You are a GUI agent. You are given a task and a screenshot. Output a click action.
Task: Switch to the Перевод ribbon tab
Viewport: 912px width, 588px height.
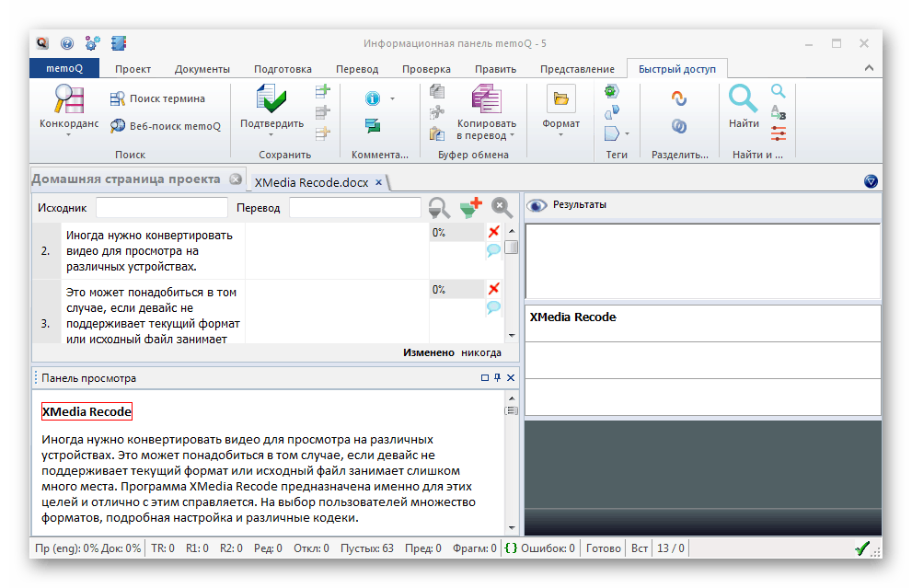[356, 69]
